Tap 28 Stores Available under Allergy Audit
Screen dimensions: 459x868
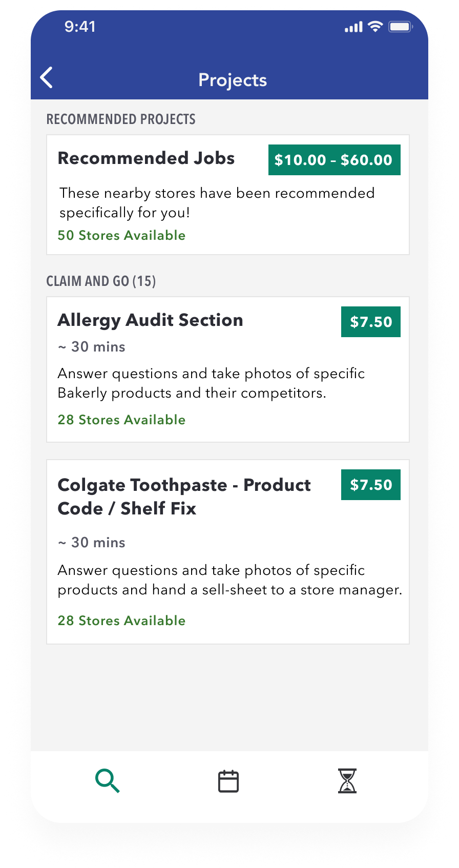pyautogui.click(x=121, y=420)
